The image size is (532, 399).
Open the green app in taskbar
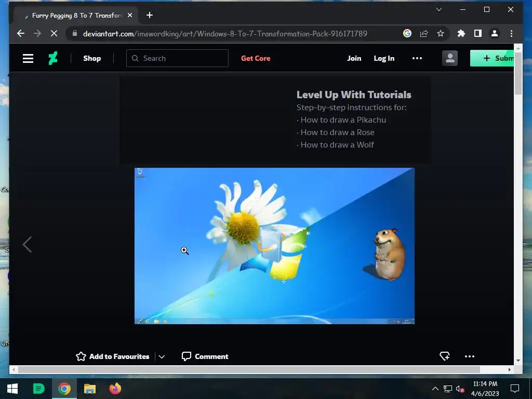[x=38, y=389]
